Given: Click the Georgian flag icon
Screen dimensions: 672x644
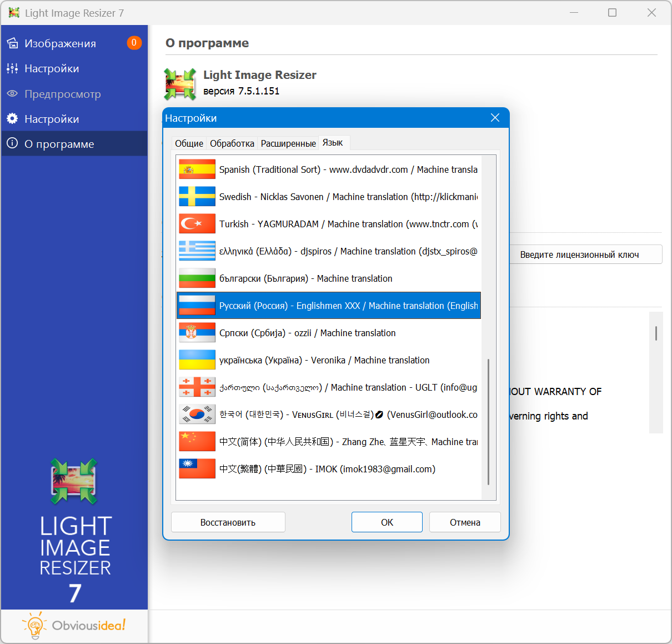Looking at the screenshot, I should (197, 387).
